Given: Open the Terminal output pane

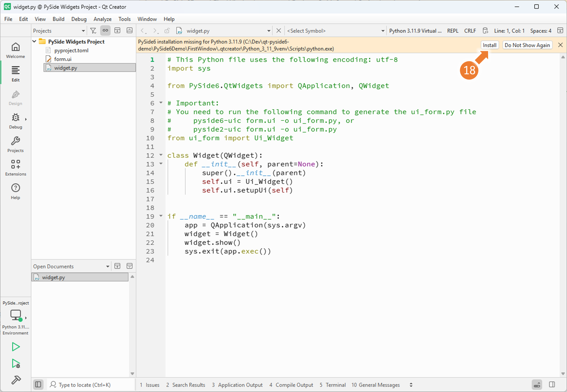Looking at the screenshot, I should (333, 385).
